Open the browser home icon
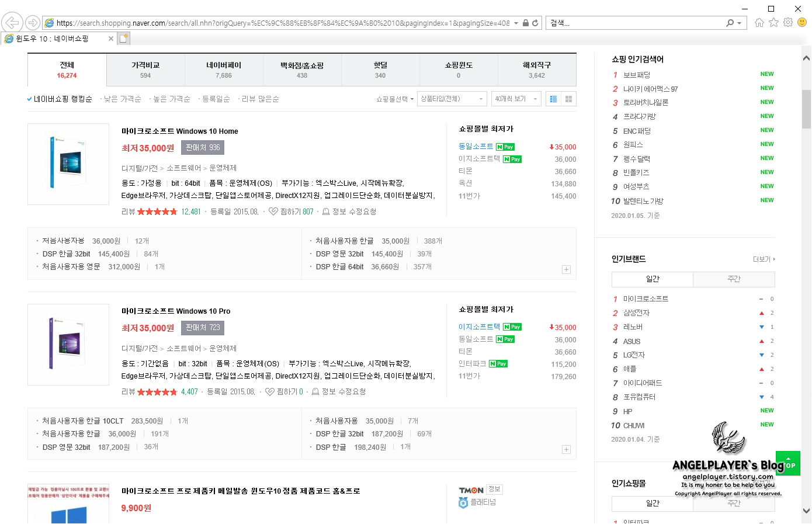The height and width of the screenshot is (524, 812). click(x=759, y=22)
